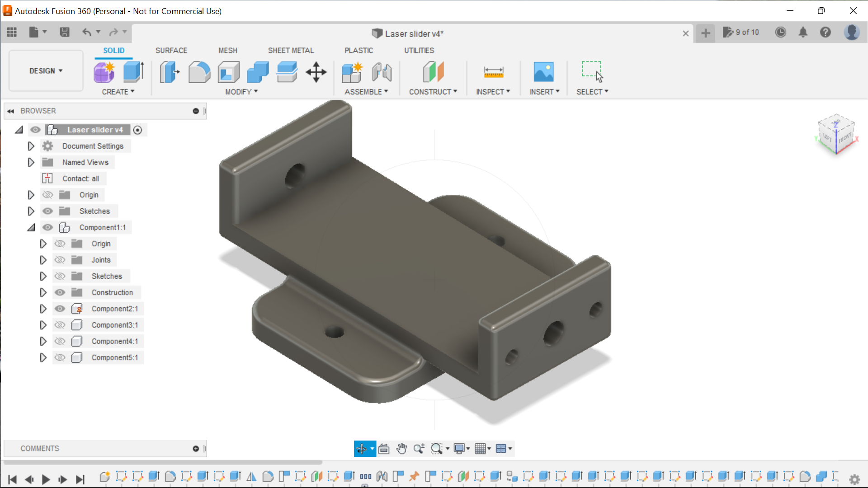Select the Measure tool icon
Screen dimensions: 868x488
(x=493, y=72)
